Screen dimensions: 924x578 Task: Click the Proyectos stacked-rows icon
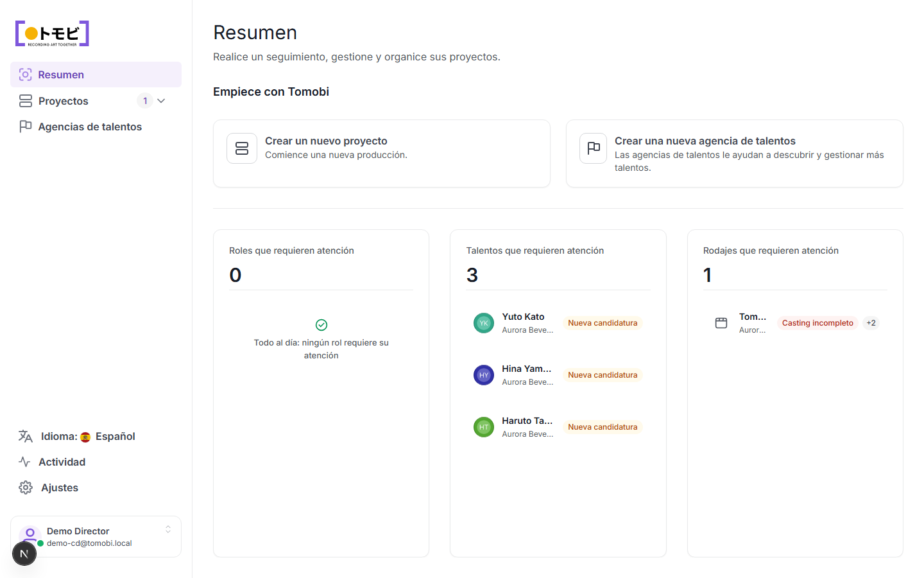point(26,101)
